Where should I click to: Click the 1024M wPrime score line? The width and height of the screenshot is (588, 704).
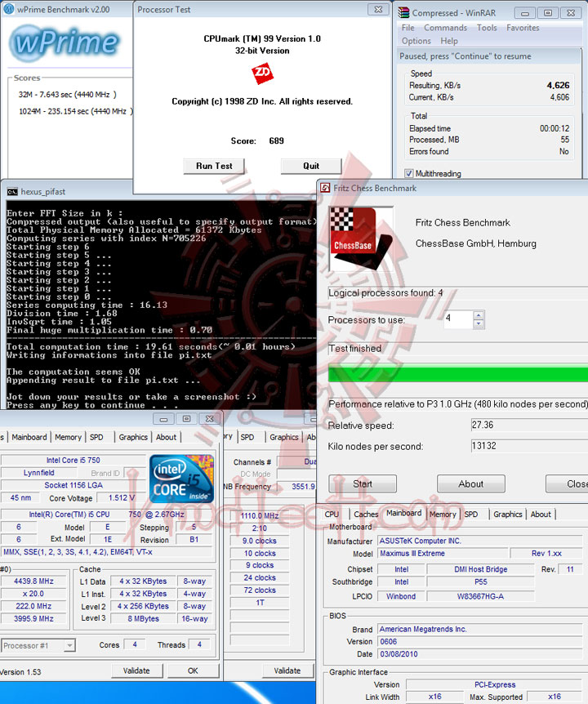tap(76, 111)
